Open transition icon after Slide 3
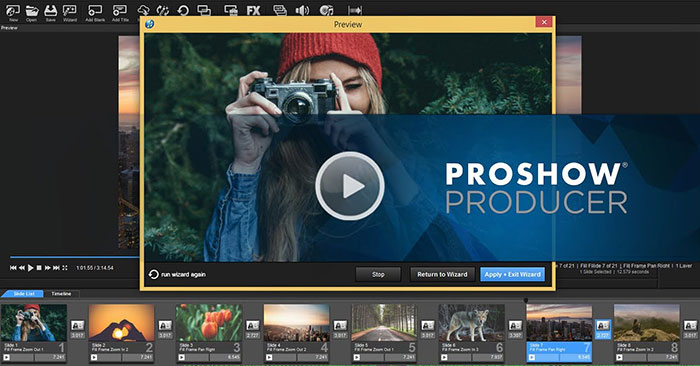The width and height of the screenshot is (700, 366). 253,325
